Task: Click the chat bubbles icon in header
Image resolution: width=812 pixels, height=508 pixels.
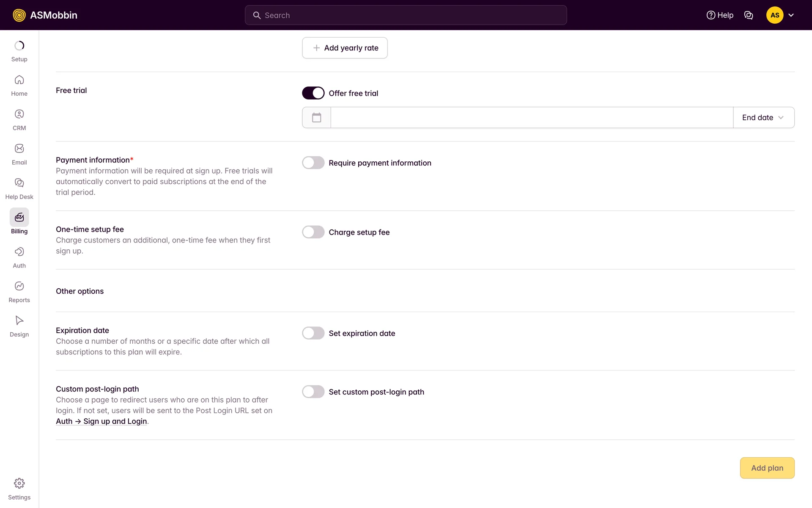Action: coord(749,15)
